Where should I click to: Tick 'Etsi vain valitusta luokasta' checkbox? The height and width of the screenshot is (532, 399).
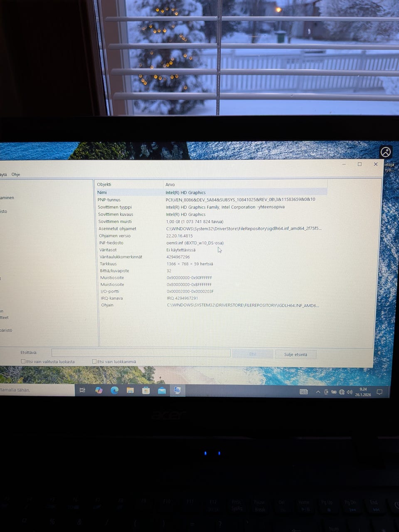(x=23, y=362)
